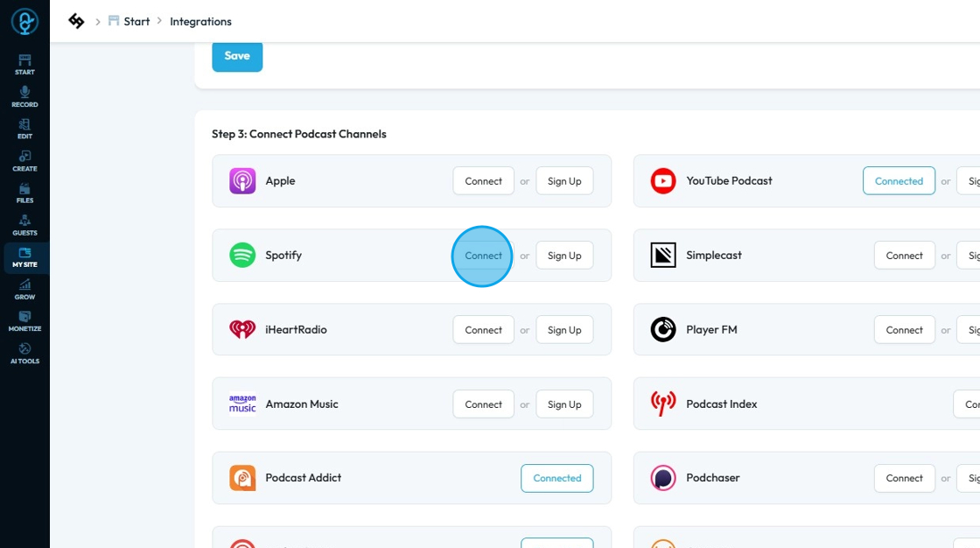This screenshot has width=980, height=548.
Task: Click the Player FM name text
Action: (711, 329)
